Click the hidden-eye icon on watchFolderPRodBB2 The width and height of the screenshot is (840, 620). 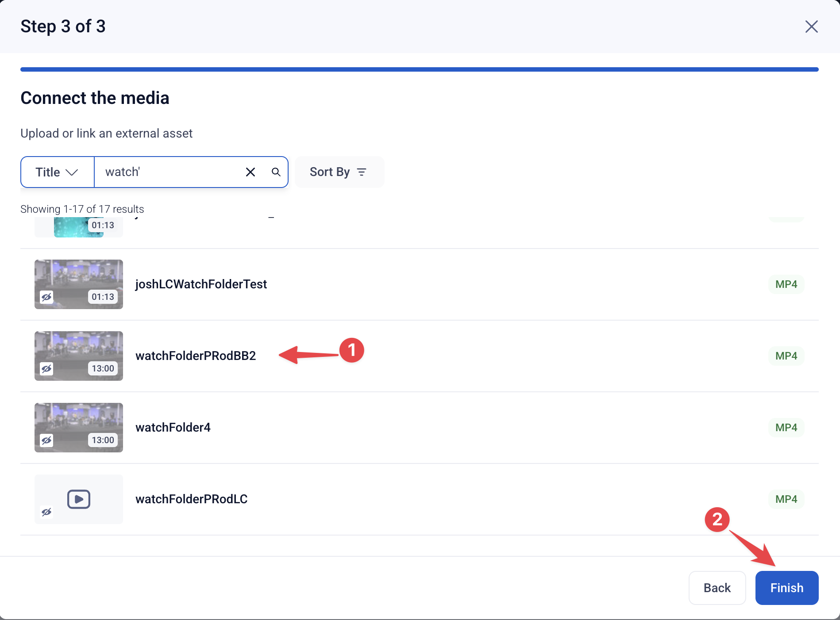click(46, 368)
